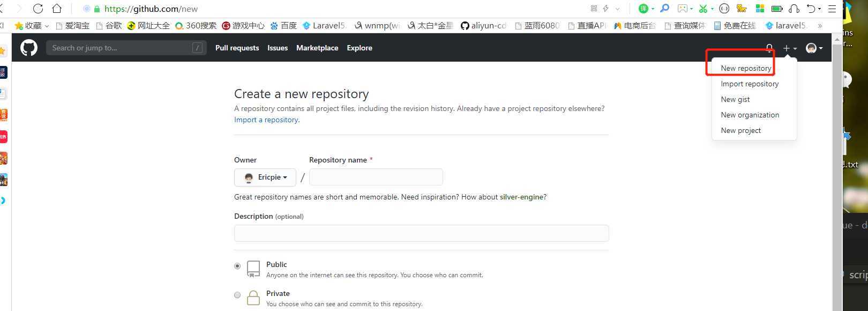The height and width of the screenshot is (311, 868).
Task: Open Explore in GitHub header
Action: (x=360, y=48)
